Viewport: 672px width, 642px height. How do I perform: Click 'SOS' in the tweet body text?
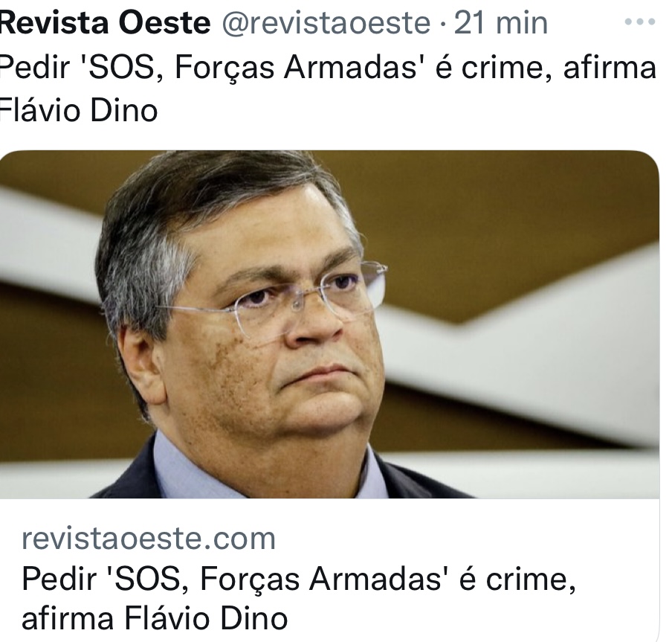[x=121, y=68]
